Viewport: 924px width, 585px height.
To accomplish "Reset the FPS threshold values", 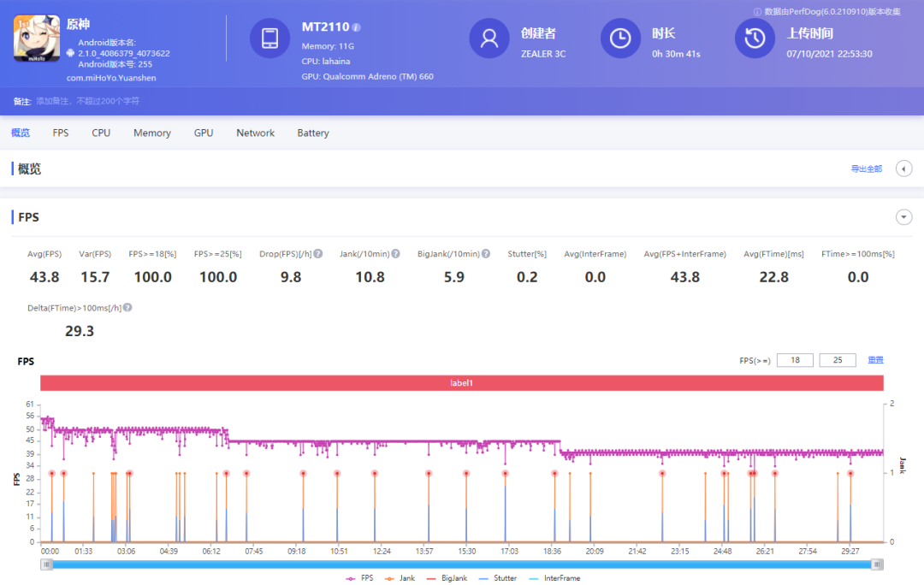I will (875, 360).
